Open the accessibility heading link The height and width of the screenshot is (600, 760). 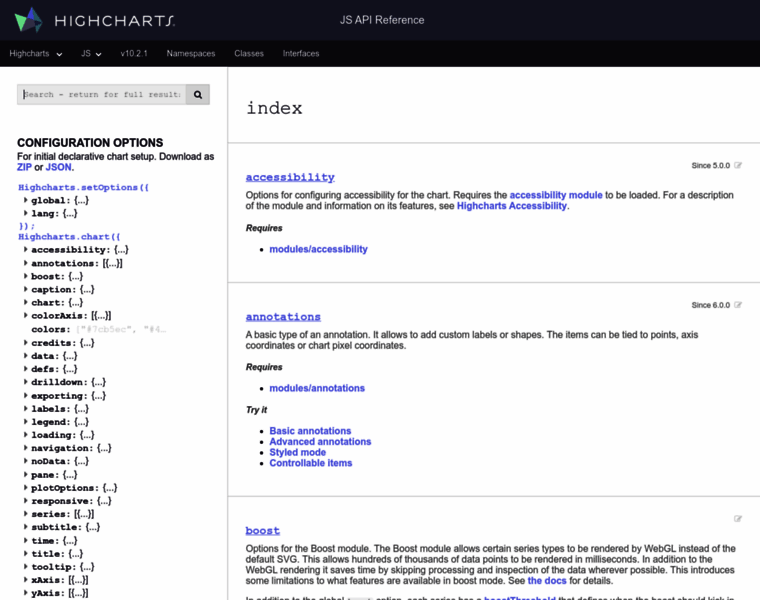[x=290, y=177]
